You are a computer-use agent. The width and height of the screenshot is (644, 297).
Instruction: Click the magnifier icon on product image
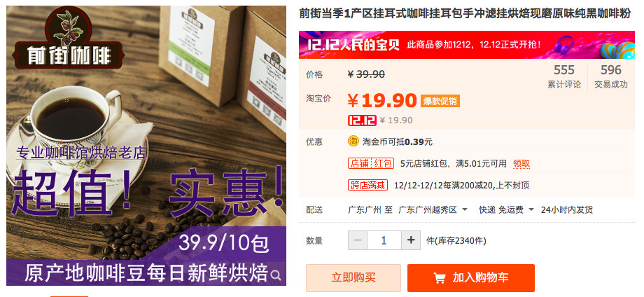pos(276,275)
